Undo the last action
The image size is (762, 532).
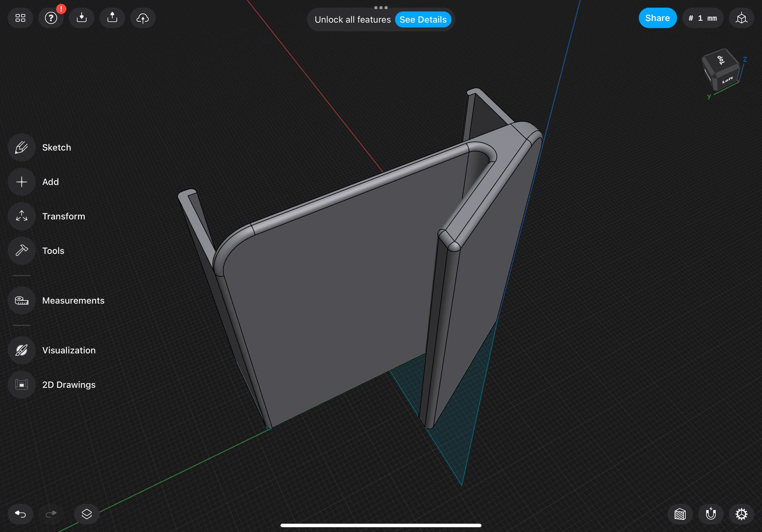tap(20, 514)
